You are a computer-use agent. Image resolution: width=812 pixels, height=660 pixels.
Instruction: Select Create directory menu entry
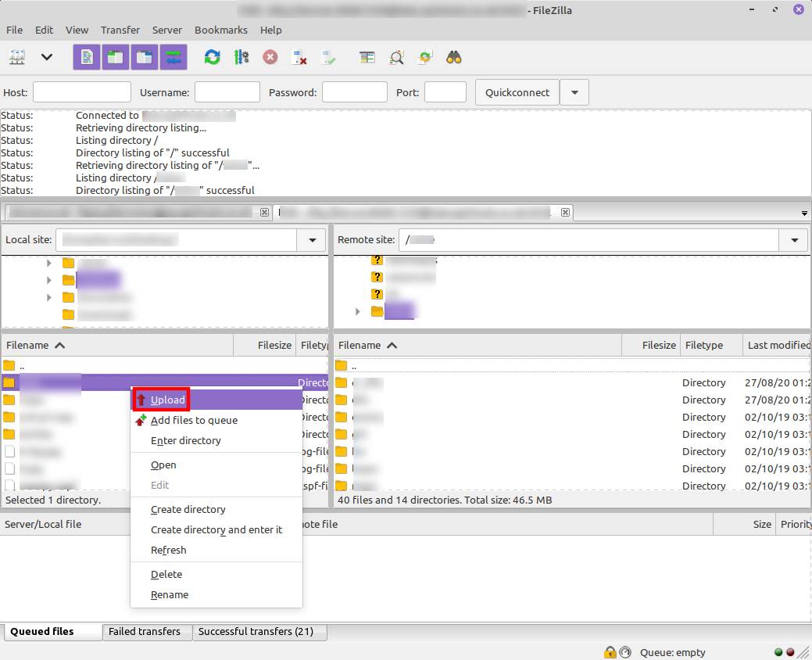click(216, 509)
